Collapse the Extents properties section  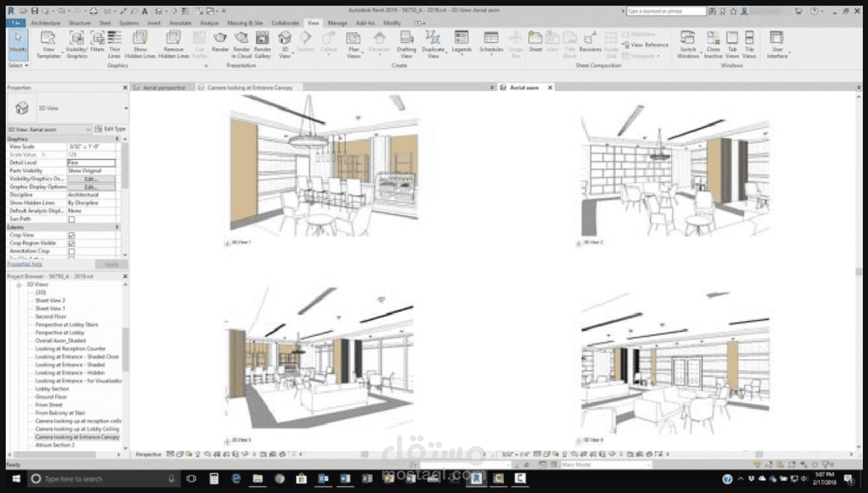click(117, 227)
